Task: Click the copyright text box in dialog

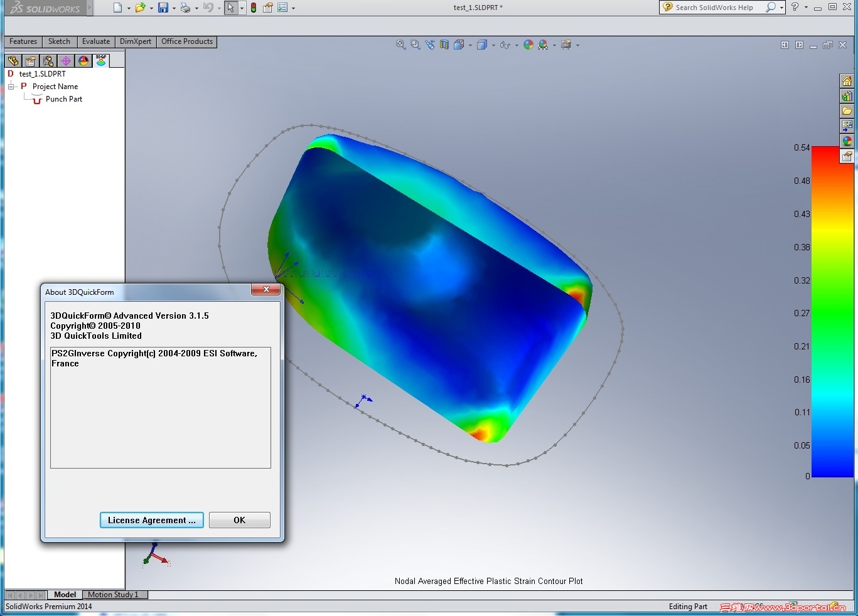Action: point(161,407)
